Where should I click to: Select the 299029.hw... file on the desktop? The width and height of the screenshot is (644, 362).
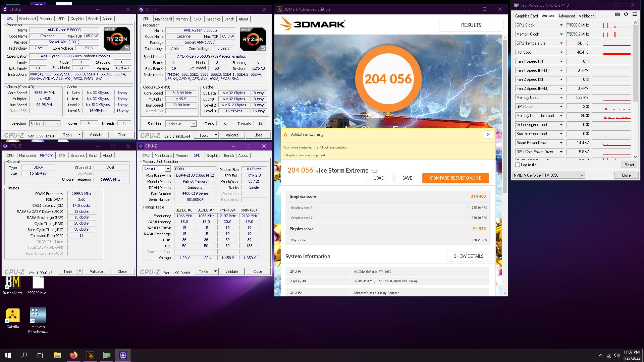(38, 285)
